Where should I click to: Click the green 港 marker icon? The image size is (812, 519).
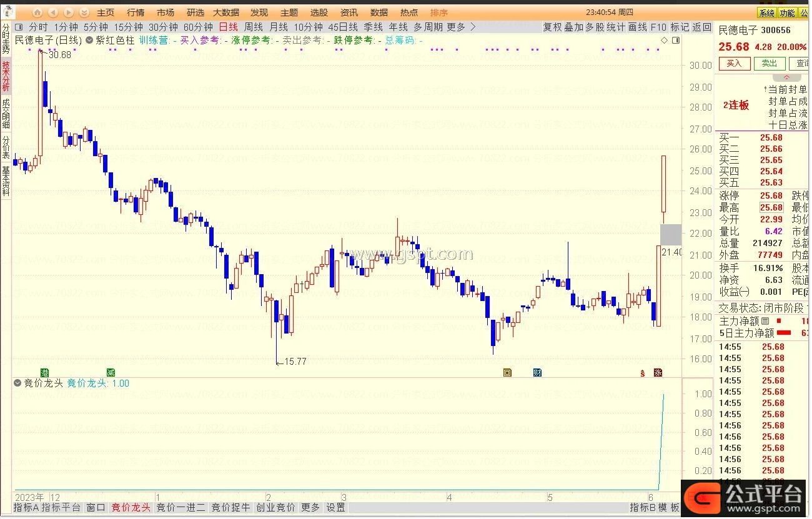pos(44,373)
